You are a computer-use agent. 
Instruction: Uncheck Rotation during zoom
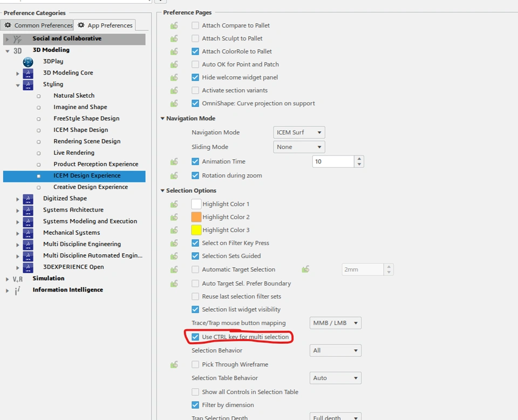coord(195,175)
